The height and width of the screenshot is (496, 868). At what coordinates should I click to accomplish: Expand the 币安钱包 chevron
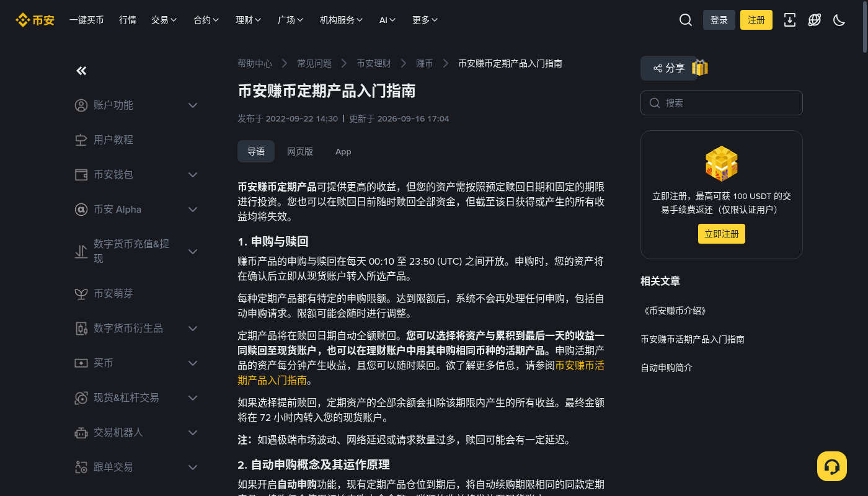tap(193, 175)
